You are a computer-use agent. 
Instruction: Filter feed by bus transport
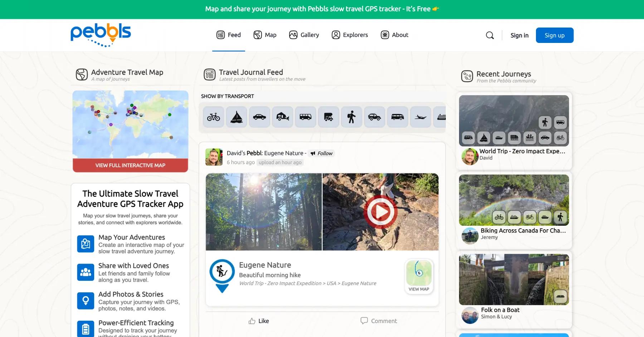point(306,117)
